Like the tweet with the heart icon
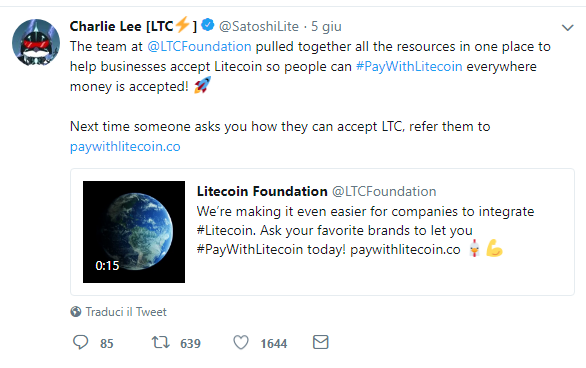Viewport: 586px width, 368px height. pyautogui.click(x=241, y=342)
